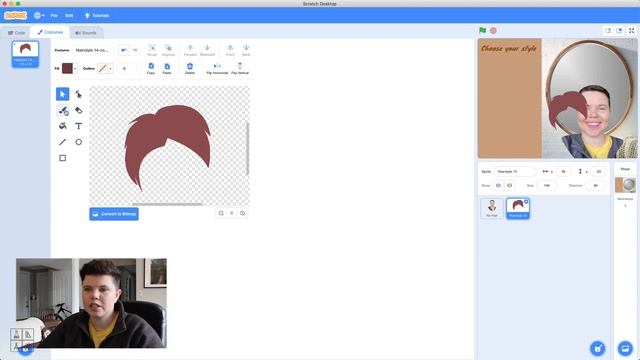Select the Stage backdrop thumbnail
The height and width of the screenshot is (360, 640).
[625, 185]
